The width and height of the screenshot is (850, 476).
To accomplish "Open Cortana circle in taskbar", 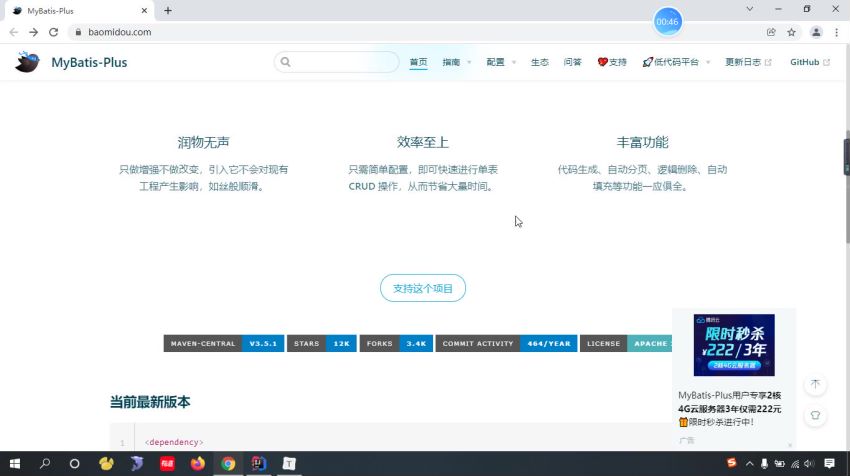I will pos(74,464).
